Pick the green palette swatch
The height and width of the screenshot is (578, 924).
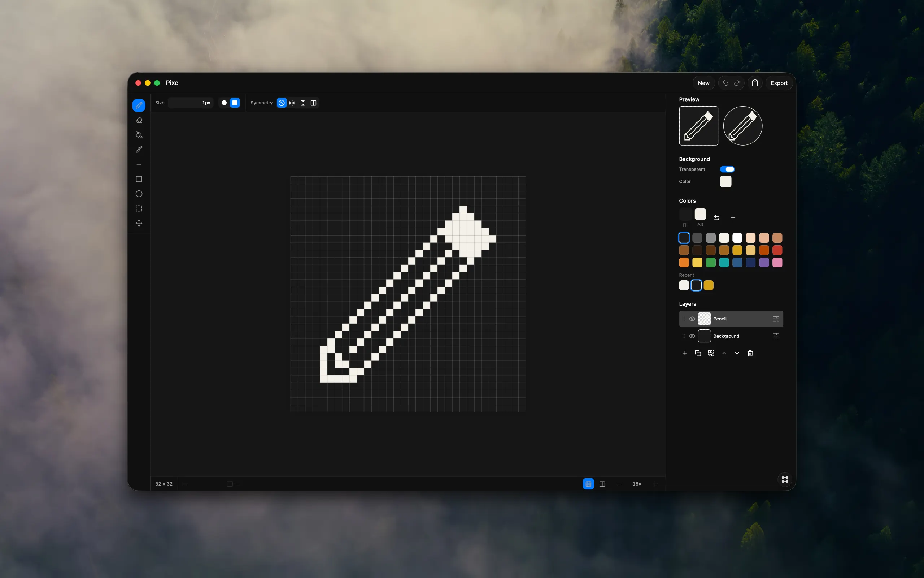(x=711, y=263)
